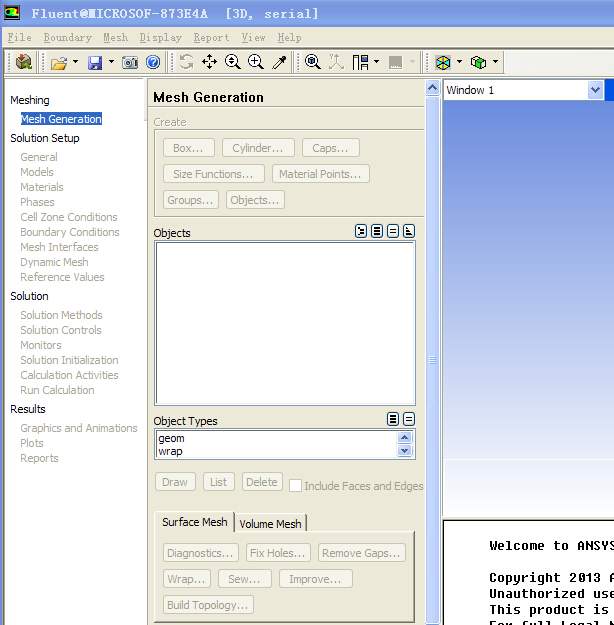Click the switch-to-solution mode toolbar icon
Screen dimensions: 614x625
pyautogui.click(x=24, y=62)
